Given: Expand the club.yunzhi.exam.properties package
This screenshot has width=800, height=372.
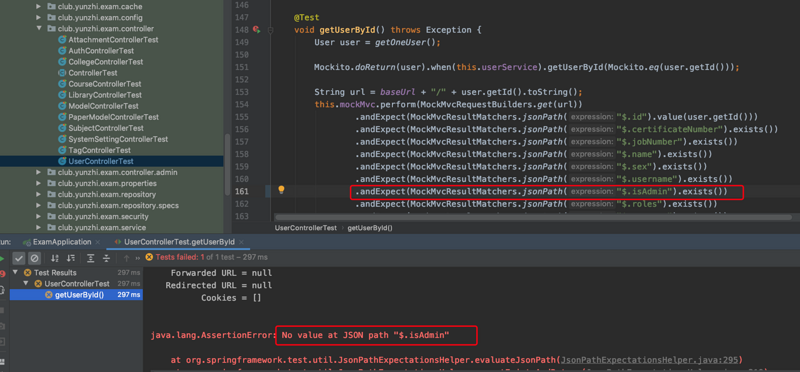Looking at the screenshot, I should (x=38, y=183).
